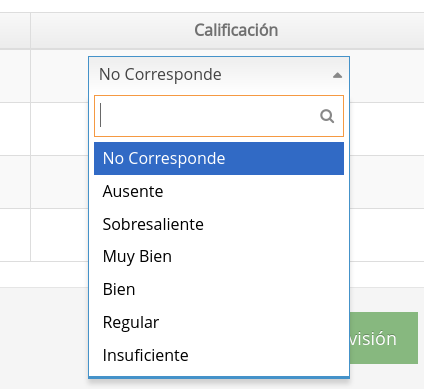Collapse the dropdown using the up arrow
Screen dimensions: 424x390
[x=337, y=75]
